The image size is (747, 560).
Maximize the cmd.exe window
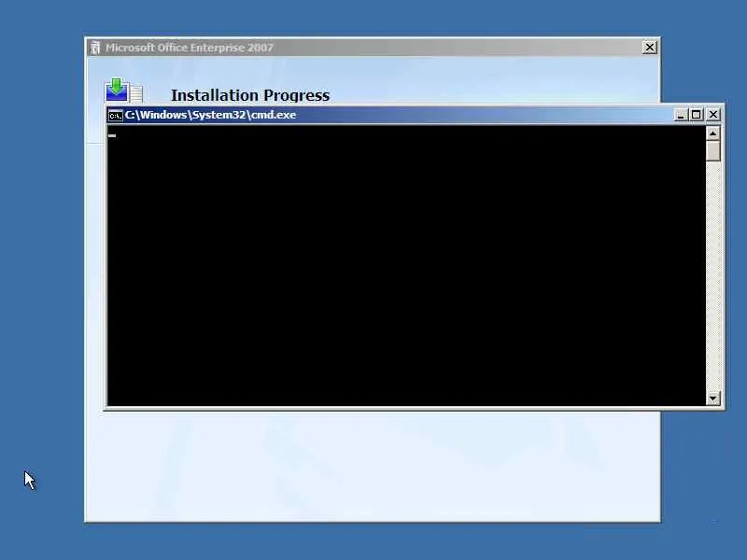[696, 115]
